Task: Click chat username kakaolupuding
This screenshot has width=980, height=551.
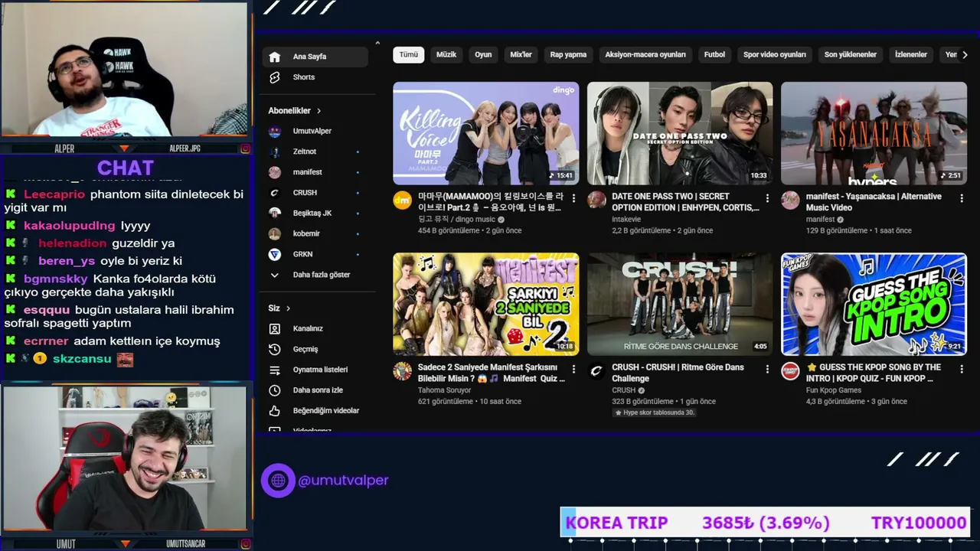Action: pyautogui.click(x=70, y=226)
